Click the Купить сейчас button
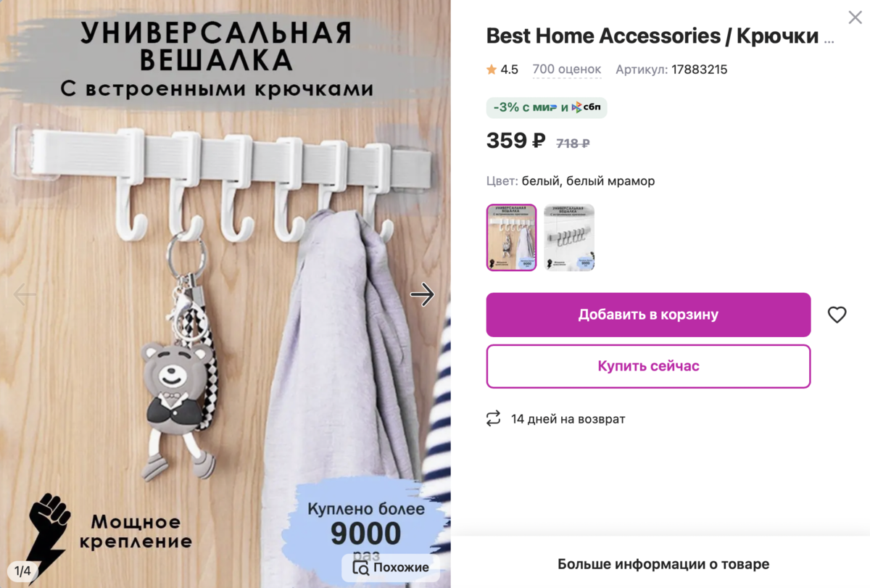870x588 pixels. [x=648, y=366]
